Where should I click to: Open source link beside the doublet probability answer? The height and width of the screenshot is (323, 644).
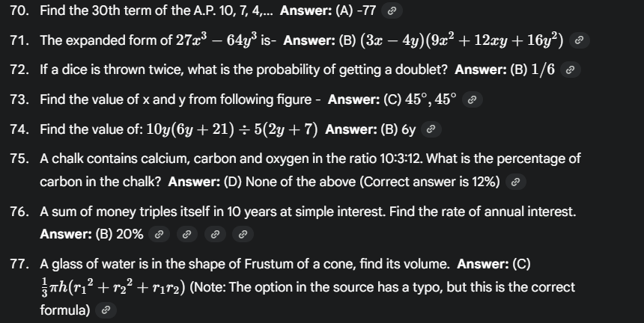tap(570, 70)
